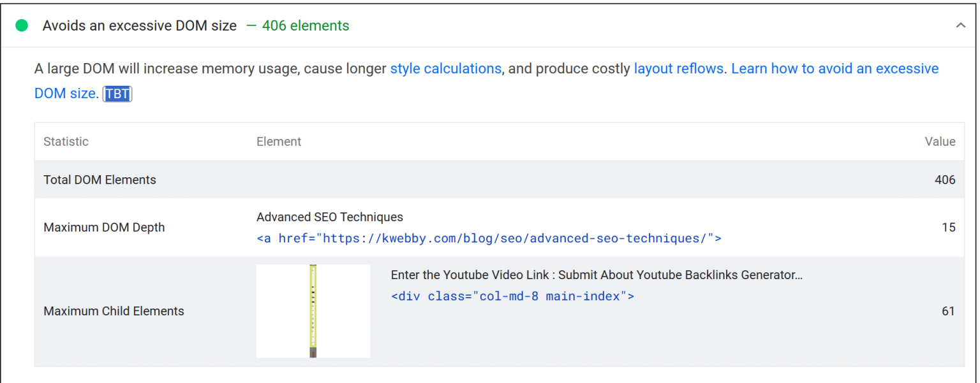
Task: Open "Learn how to avoid an excessive" link
Action: (x=835, y=69)
